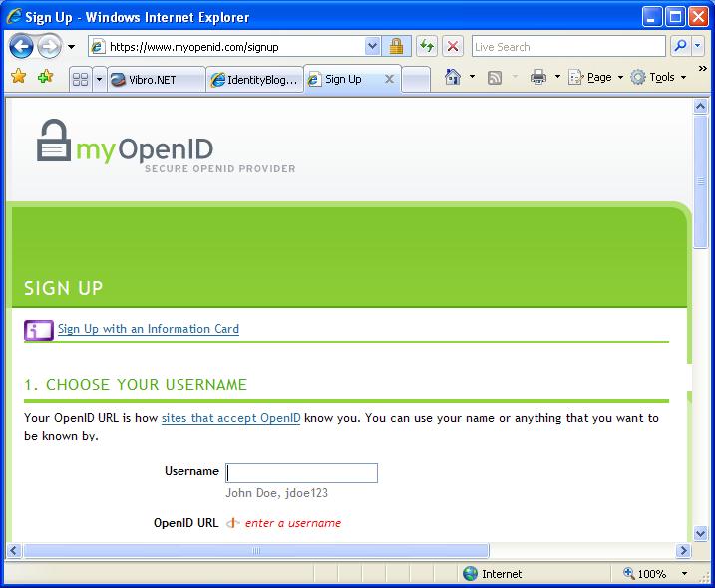
Task: Click the Refresh page icon
Action: 427,47
